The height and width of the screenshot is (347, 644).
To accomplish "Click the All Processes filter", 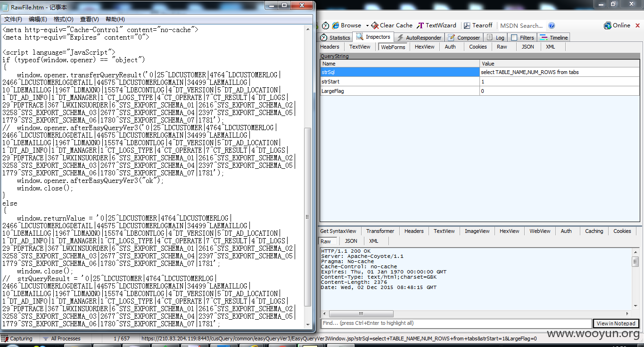I will pos(62,339).
